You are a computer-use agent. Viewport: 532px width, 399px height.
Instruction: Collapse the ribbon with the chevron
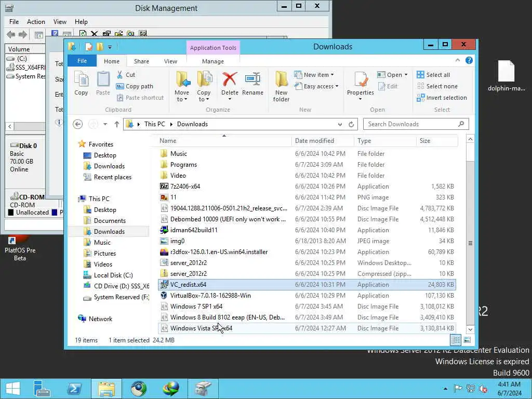pos(458,60)
